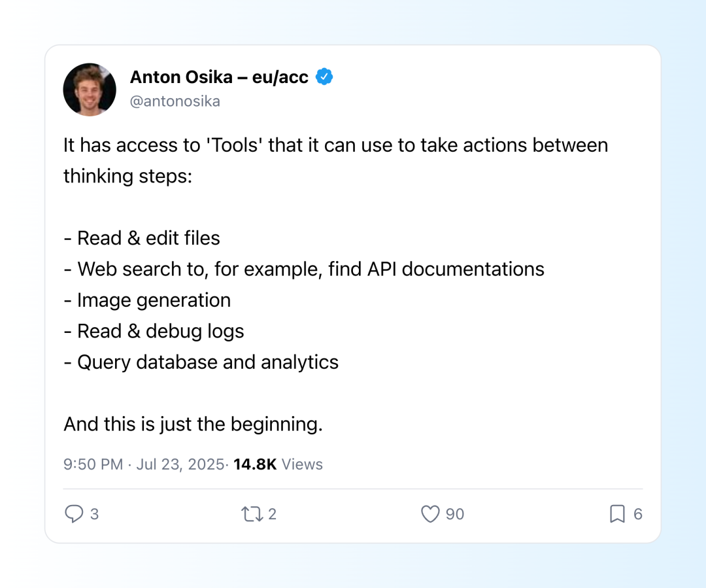Click the retweet count number 2

(x=272, y=514)
